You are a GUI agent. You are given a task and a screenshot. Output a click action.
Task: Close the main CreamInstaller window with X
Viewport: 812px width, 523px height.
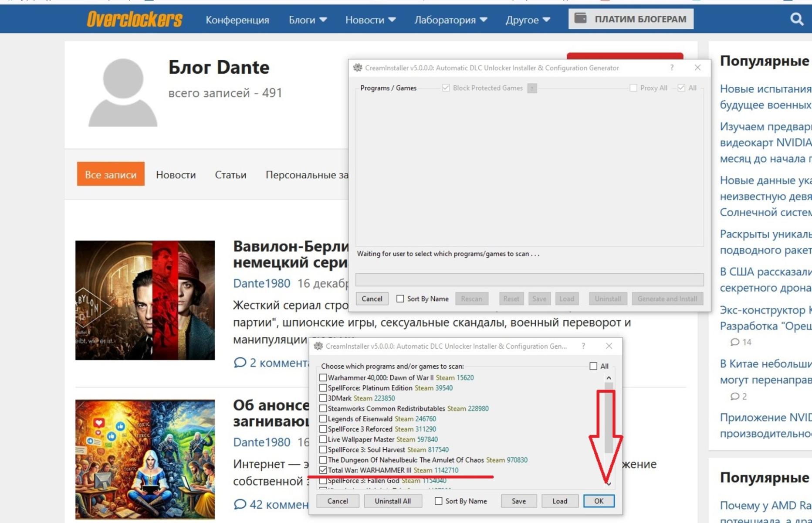[697, 68]
